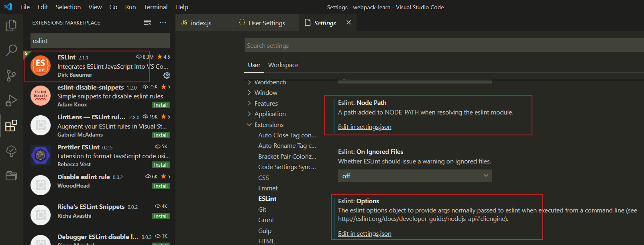Image resolution: width=644 pixels, height=245 pixels.
Task: Install the eslint-disable-snippets extension
Action: (x=161, y=105)
